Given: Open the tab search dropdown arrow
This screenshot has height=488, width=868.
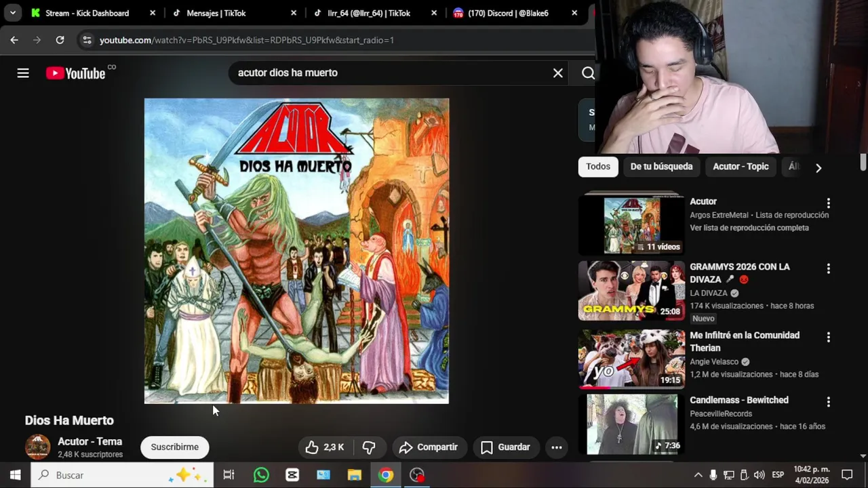Looking at the screenshot, I should click(12, 13).
